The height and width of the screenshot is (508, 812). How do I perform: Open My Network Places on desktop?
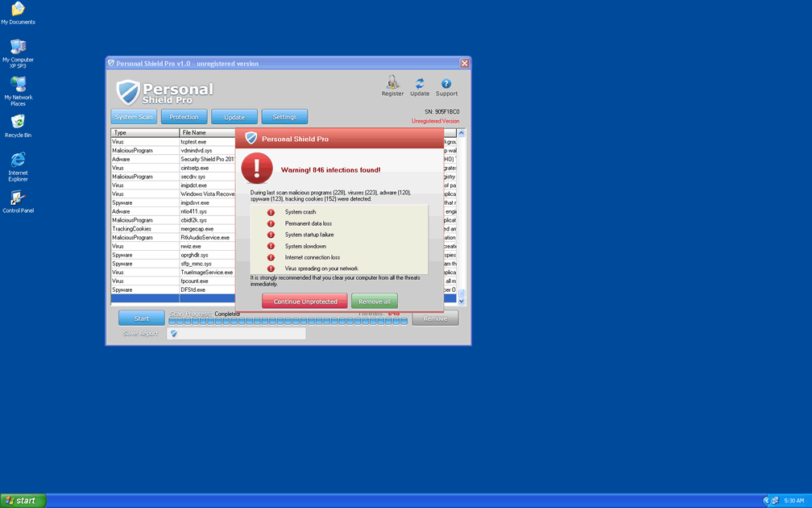click(x=18, y=85)
